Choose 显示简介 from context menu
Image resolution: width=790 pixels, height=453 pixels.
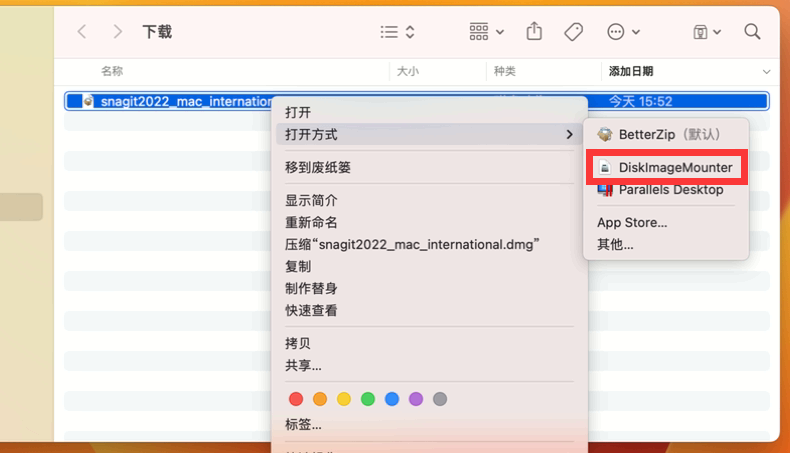pos(311,200)
